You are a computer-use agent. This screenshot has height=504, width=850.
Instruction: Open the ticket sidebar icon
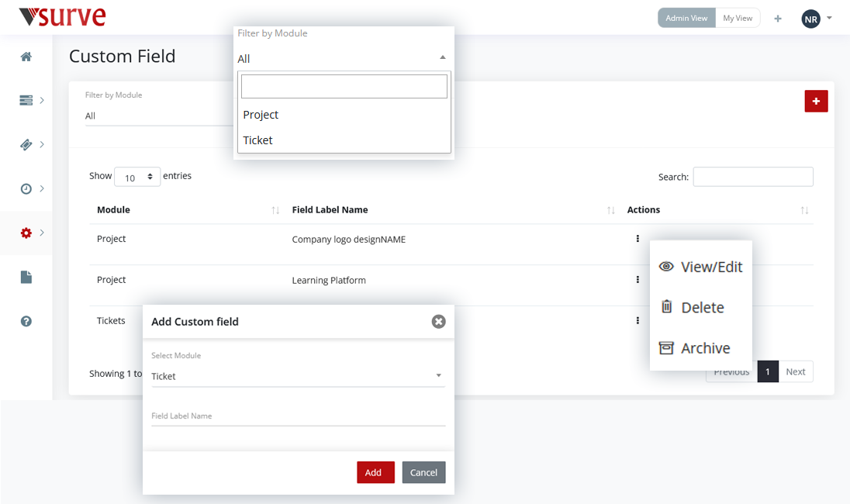pyautogui.click(x=26, y=145)
